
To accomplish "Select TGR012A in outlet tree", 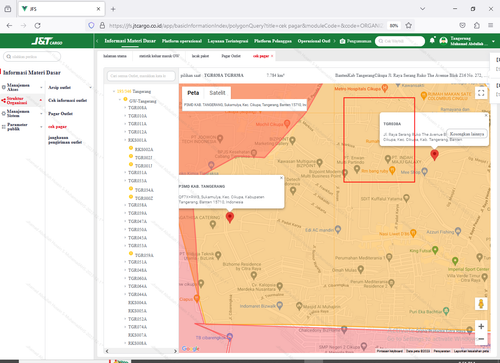I will 137,132.
